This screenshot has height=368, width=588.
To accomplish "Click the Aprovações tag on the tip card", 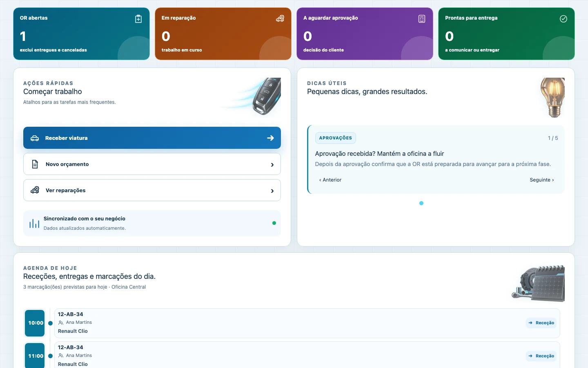I will (336, 138).
